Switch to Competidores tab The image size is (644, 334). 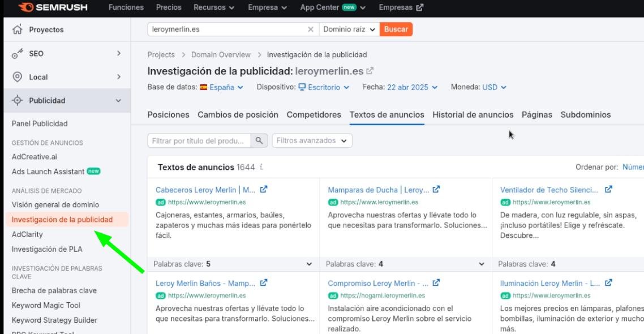[x=314, y=114]
